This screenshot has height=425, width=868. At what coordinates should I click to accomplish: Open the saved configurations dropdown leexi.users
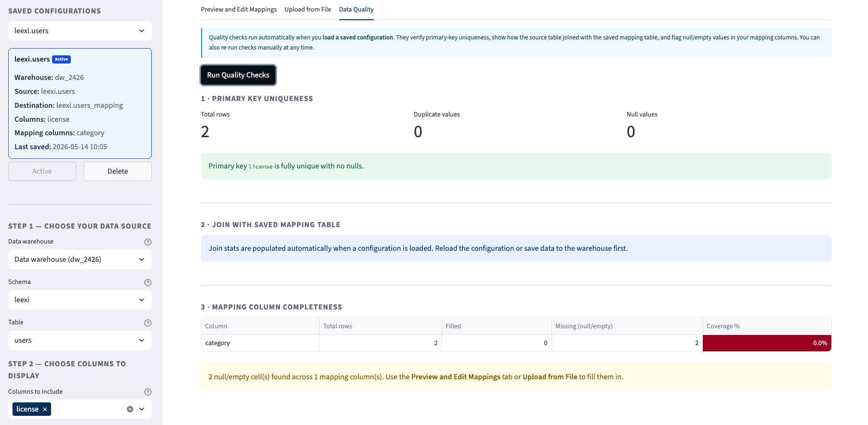pos(80,31)
